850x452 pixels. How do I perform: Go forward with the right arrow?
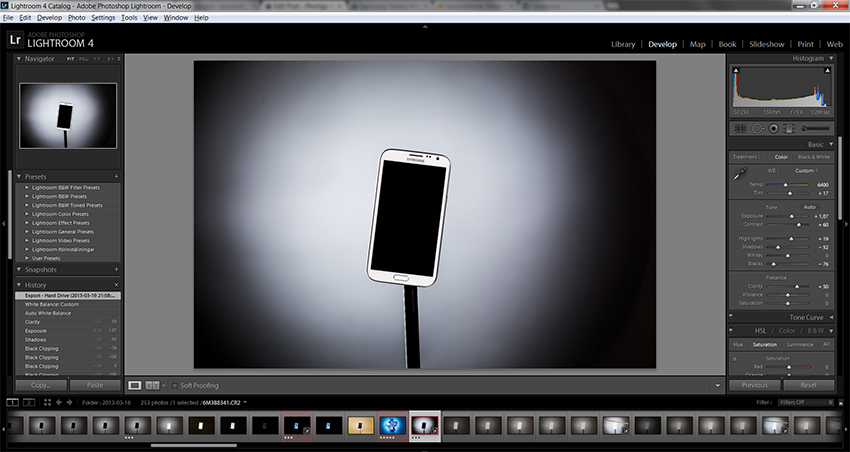69,402
